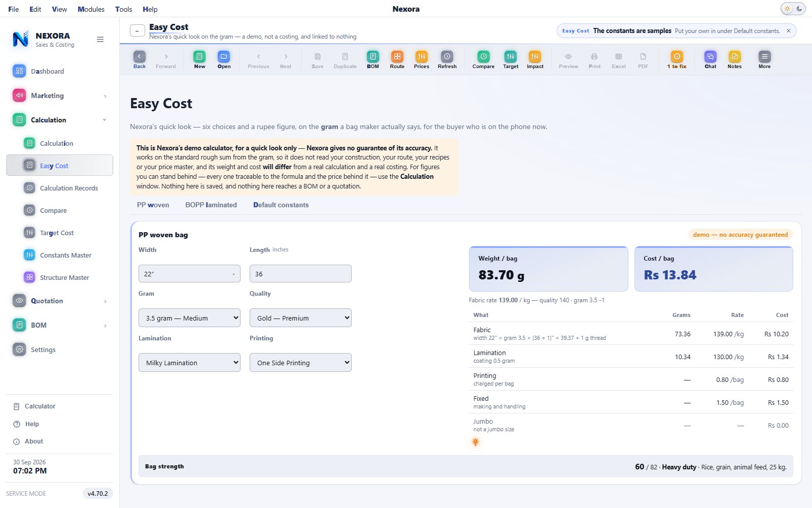Open Settings in the sidebar
812x508 pixels.
tap(59, 350)
